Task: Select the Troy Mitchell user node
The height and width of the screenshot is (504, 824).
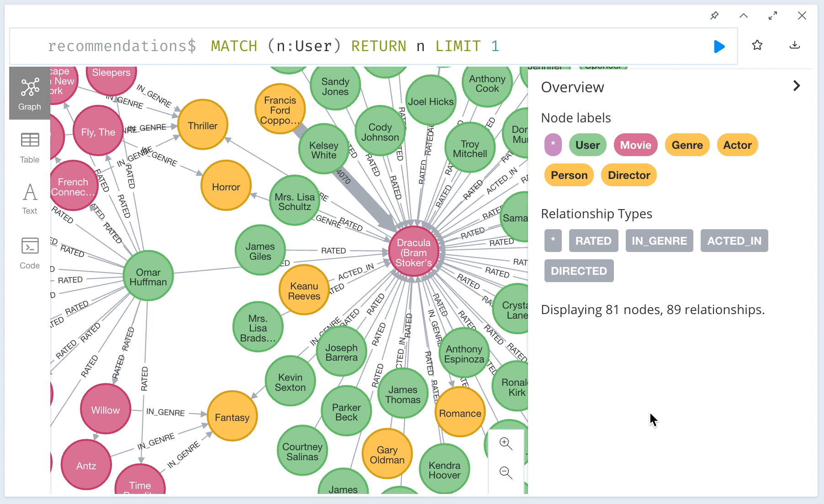Action: coord(470,147)
